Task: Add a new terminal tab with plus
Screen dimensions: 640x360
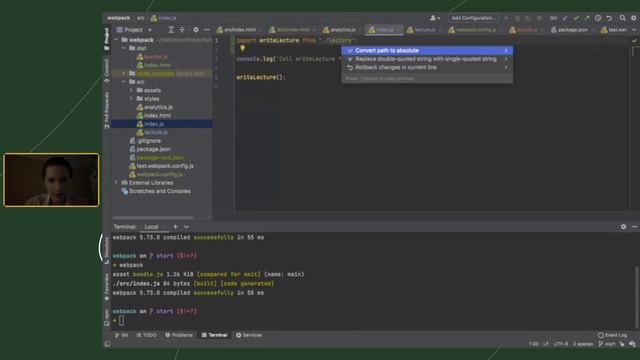Action: 176,227
